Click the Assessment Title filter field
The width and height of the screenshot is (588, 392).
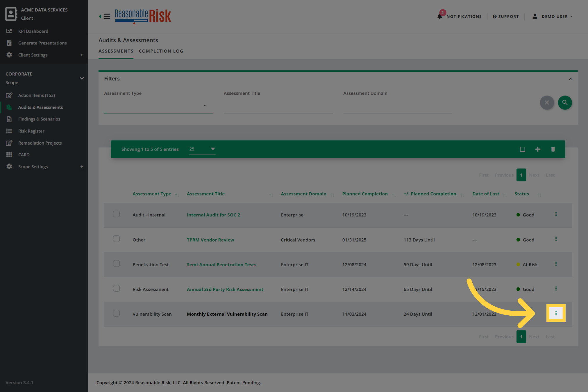pos(278,106)
